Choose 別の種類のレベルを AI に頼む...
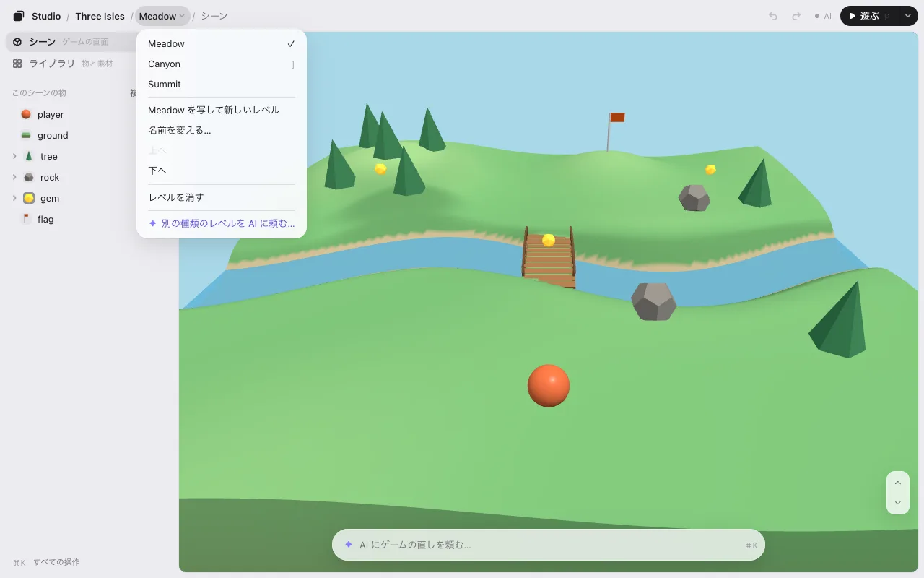This screenshot has height=578, width=924. pyautogui.click(x=222, y=224)
